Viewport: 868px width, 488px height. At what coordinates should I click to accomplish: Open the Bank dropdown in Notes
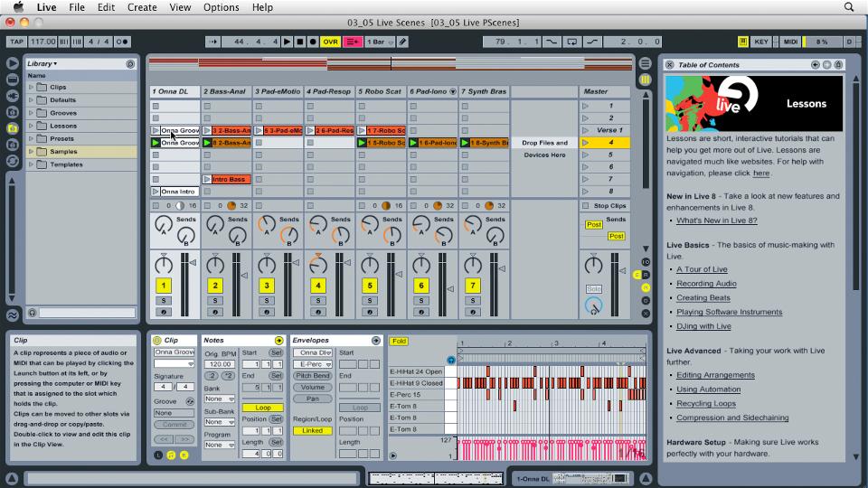click(219, 399)
